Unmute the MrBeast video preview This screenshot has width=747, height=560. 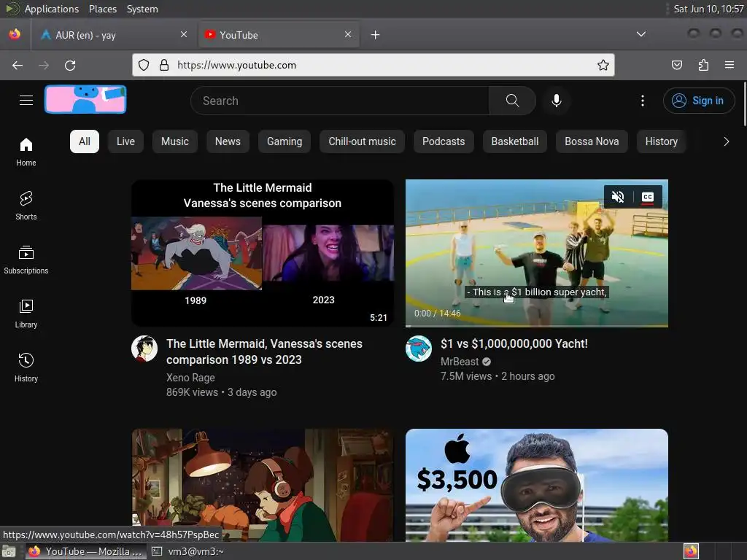[618, 197]
